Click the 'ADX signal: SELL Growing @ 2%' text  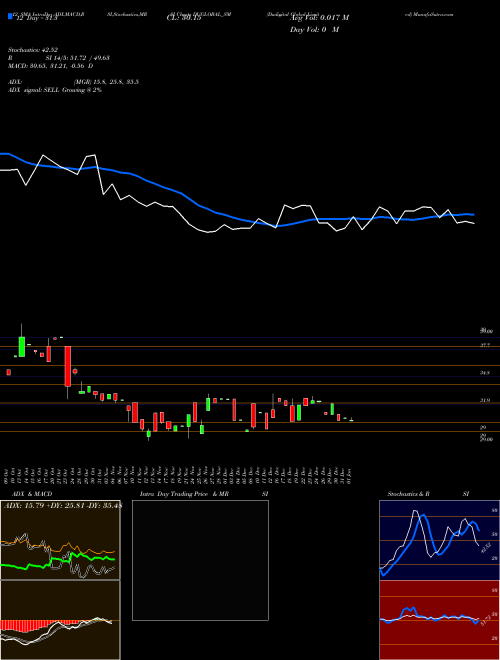(x=55, y=90)
